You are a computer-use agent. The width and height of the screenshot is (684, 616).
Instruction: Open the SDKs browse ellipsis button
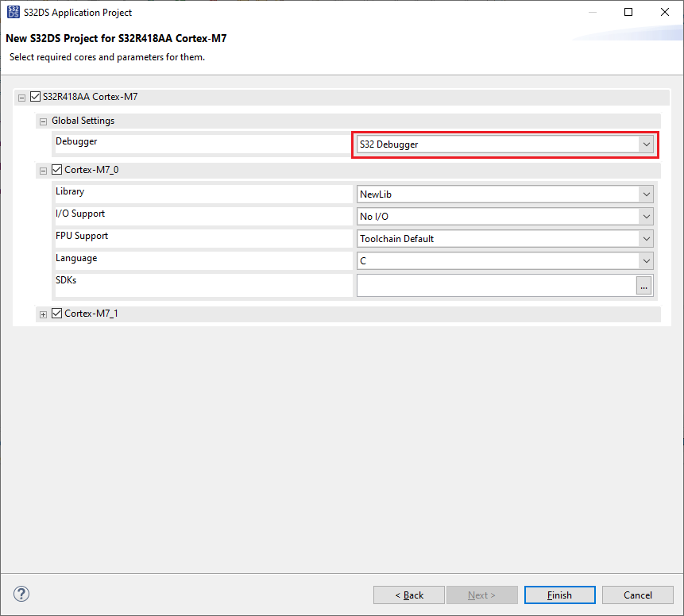click(x=643, y=286)
